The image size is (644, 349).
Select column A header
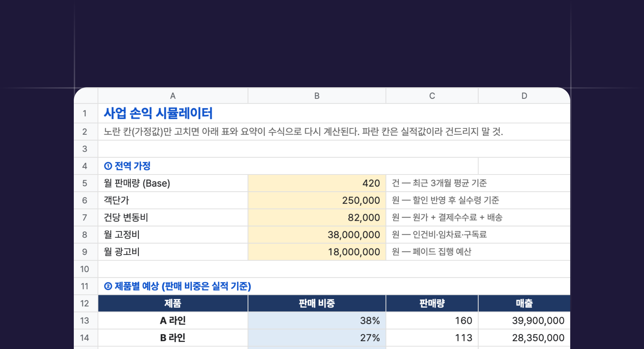(x=173, y=96)
